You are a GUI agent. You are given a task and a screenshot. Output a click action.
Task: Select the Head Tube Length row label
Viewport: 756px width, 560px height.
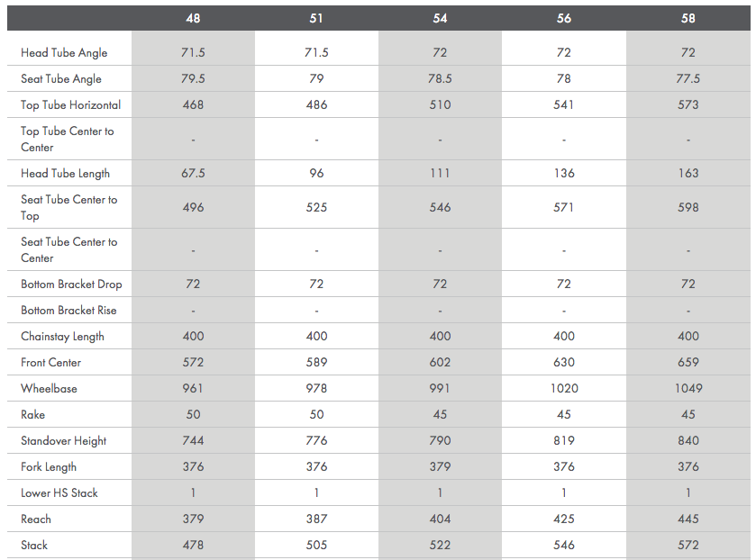point(64,174)
